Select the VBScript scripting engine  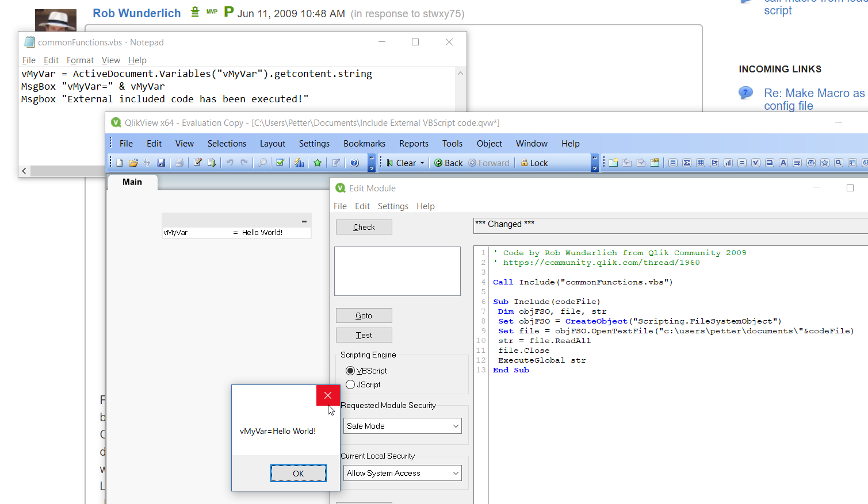350,371
